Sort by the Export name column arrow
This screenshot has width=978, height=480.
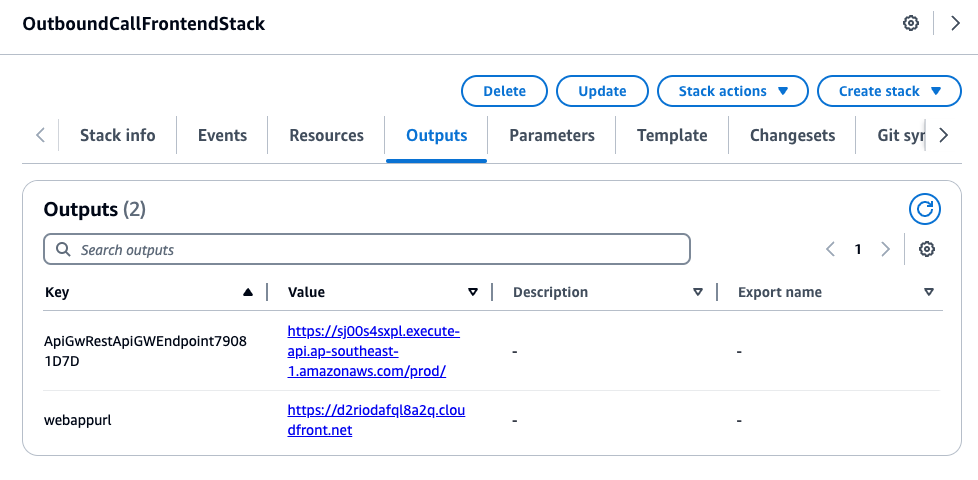coord(929,293)
